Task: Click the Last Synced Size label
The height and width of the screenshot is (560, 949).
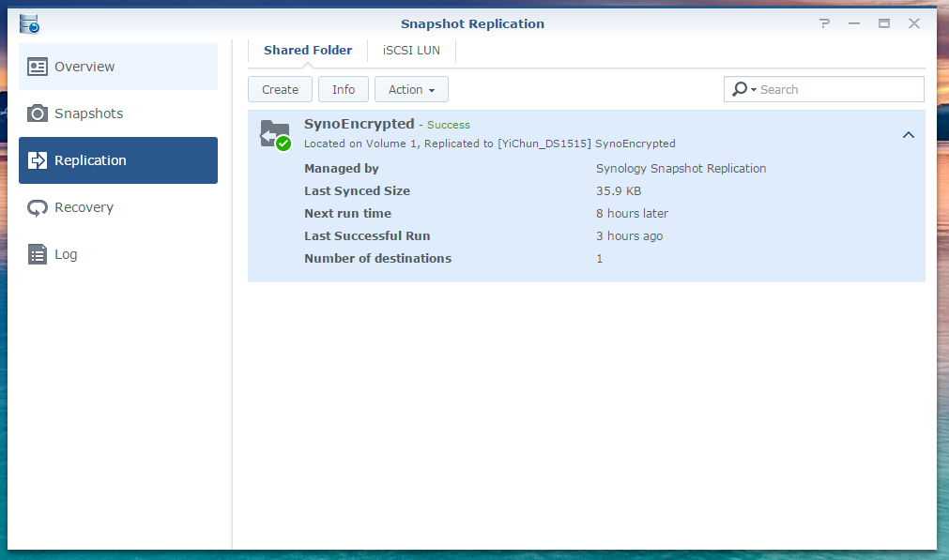Action: tap(357, 191)
